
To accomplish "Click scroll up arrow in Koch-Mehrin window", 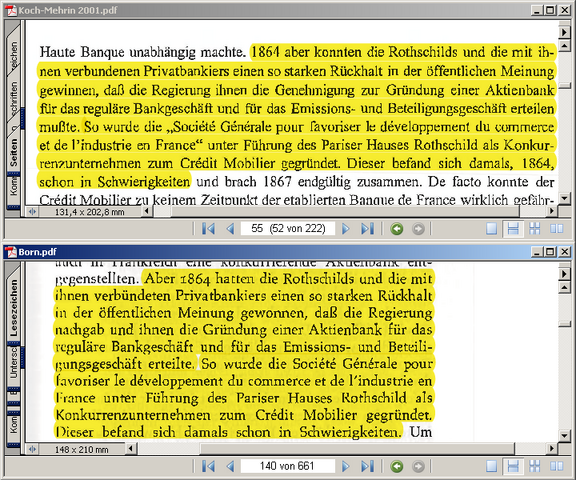I will (564, 46).
